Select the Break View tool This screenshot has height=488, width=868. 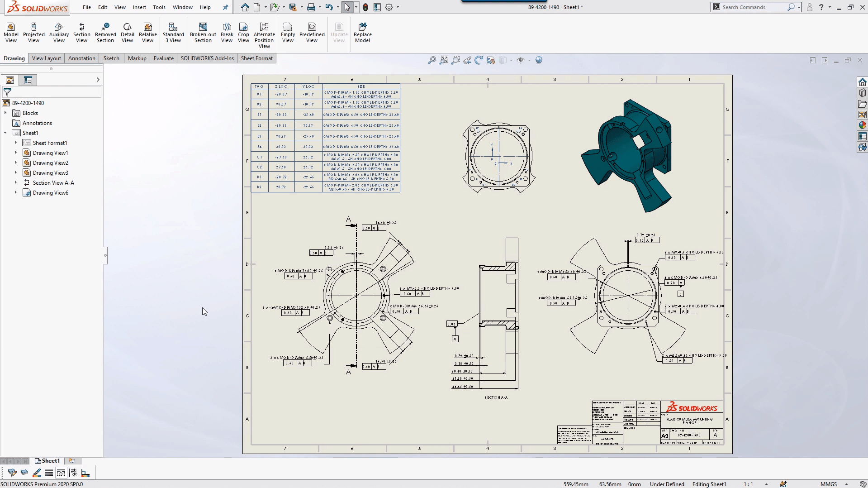pos(227,32)
